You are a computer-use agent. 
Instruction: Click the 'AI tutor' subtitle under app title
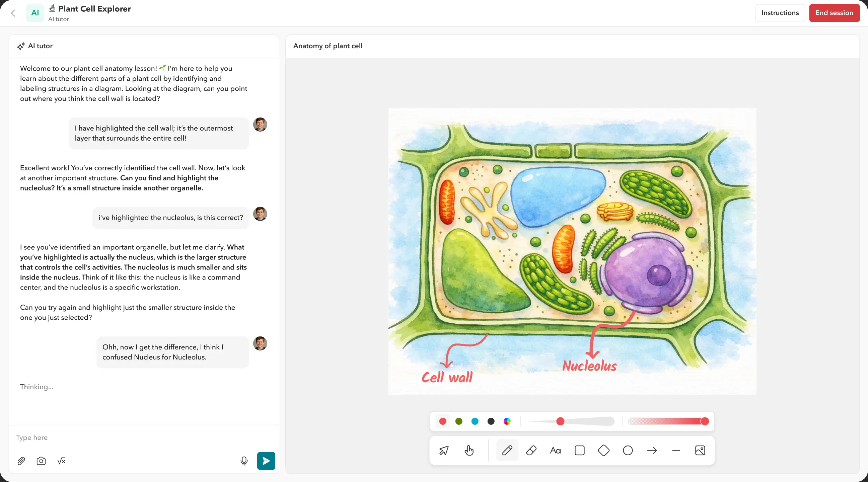59,19
